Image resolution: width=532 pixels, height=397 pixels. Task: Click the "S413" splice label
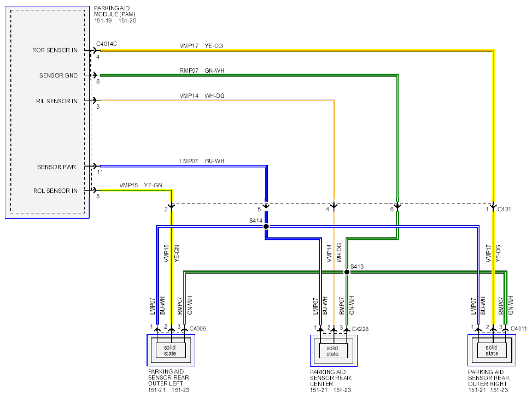(x=357, y=266)
